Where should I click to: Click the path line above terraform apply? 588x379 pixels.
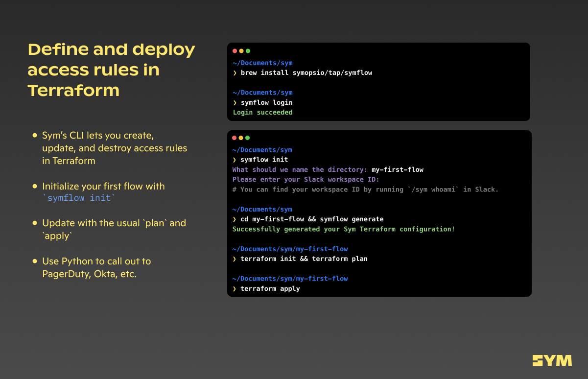290,279
